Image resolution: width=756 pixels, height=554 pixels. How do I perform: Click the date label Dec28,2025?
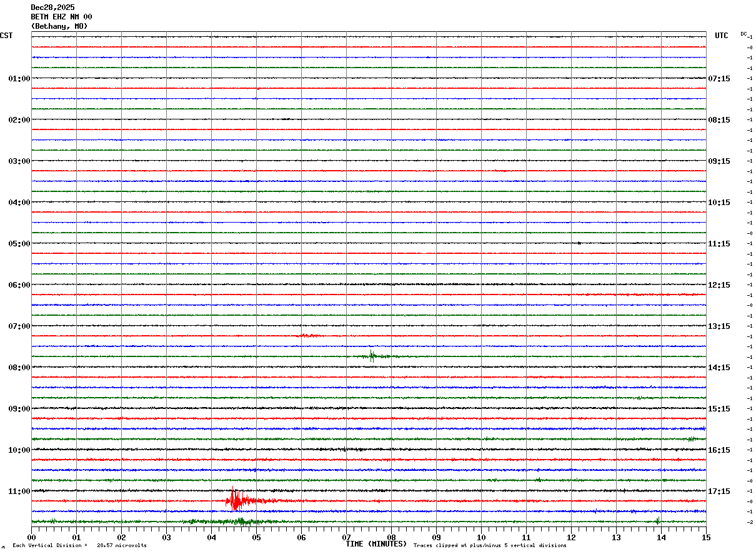[52, 8]
